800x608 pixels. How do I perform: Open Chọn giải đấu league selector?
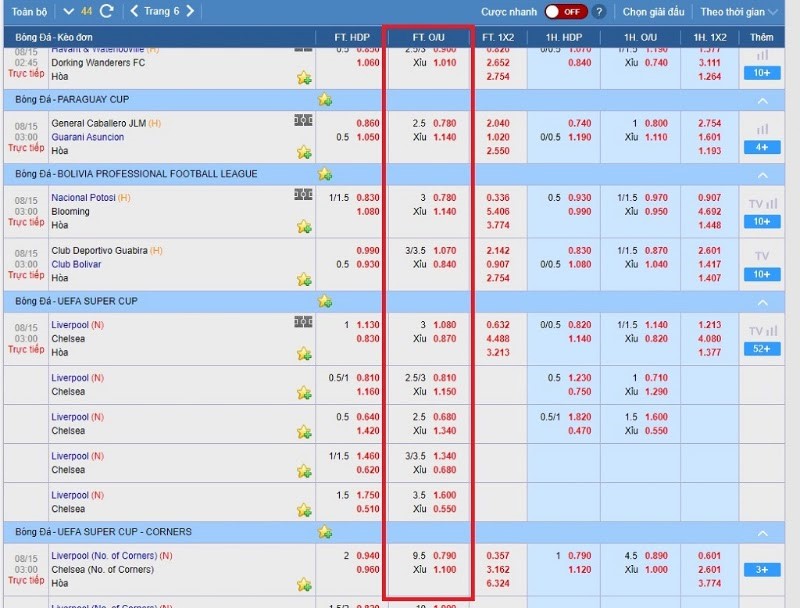tap(654, 12)
